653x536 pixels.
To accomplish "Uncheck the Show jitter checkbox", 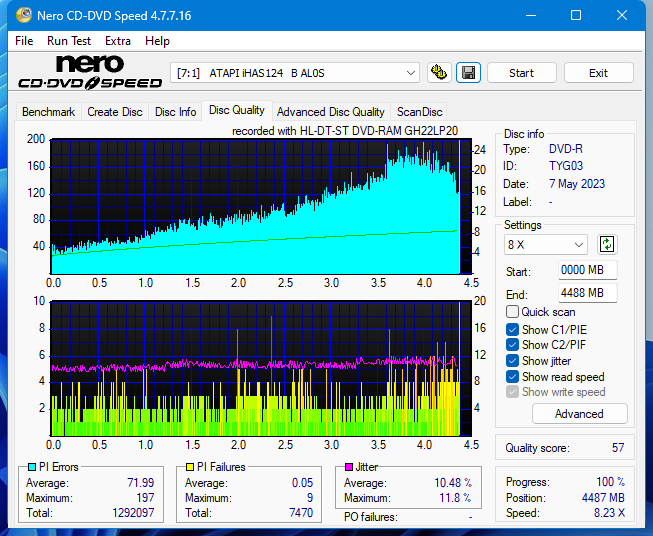I will (x=513, y=361).
